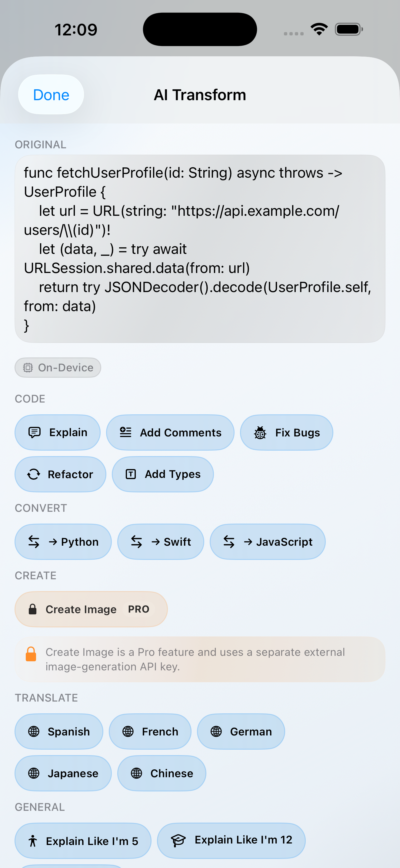Toggle the On-Device processing badge

click(x=57, y=368)
